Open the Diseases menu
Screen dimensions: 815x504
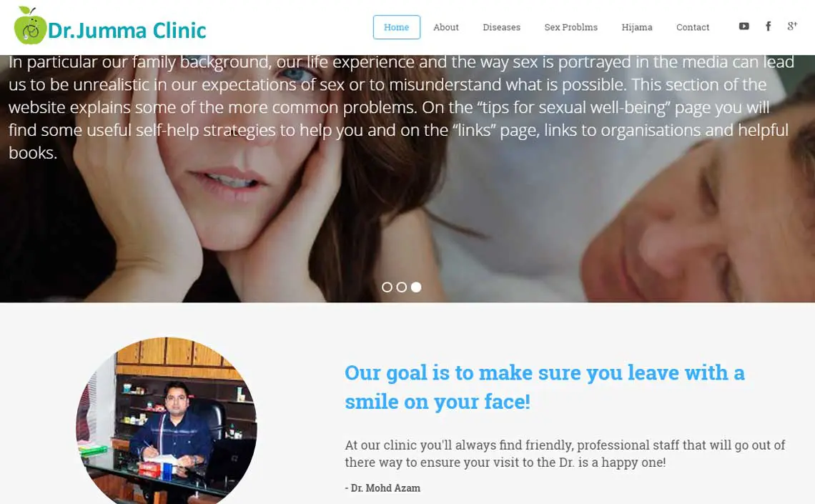502,27
